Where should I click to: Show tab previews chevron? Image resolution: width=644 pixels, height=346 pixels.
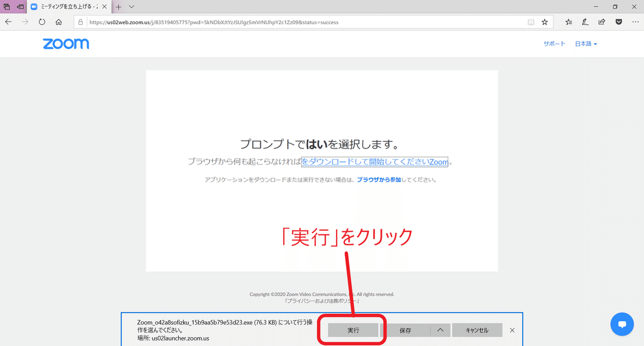[x=131, y=6]
